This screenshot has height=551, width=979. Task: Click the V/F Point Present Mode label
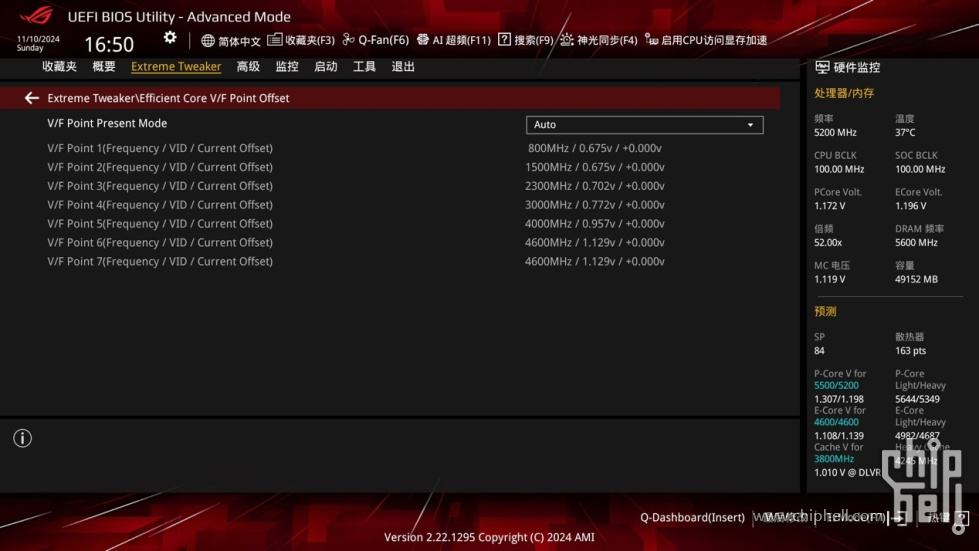(107, 124)
